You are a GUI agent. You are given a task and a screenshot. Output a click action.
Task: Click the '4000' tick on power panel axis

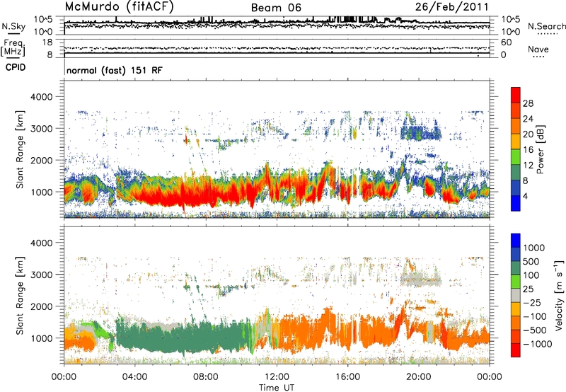[x=43, y=97]
